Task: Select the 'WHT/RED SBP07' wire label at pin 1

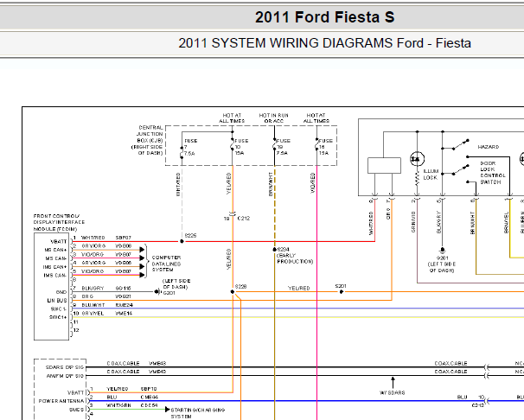Action: click(106, 238)
